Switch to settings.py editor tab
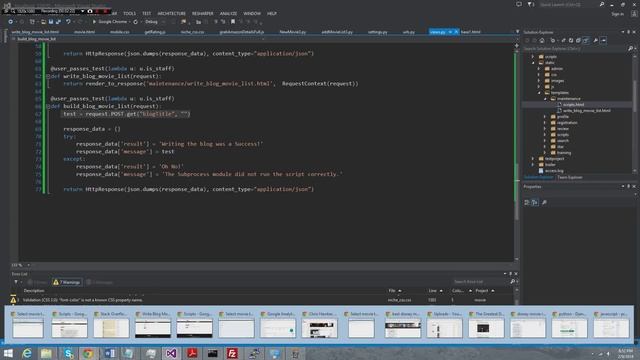Image resolution: width=640 pixels, height=360 pixels. coord(378,32)
